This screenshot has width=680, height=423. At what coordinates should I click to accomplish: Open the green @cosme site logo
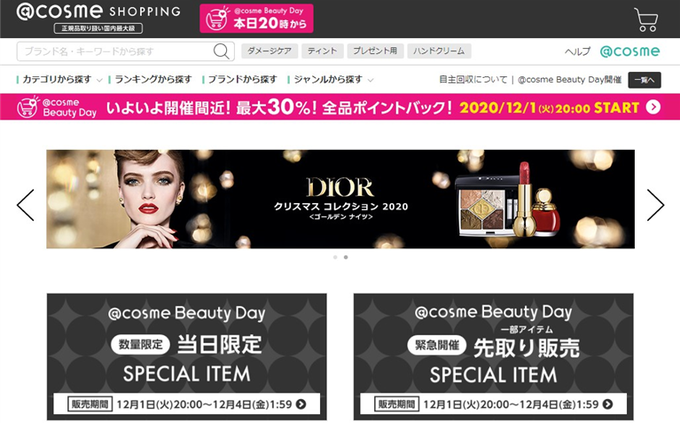[x=630, y=51]
